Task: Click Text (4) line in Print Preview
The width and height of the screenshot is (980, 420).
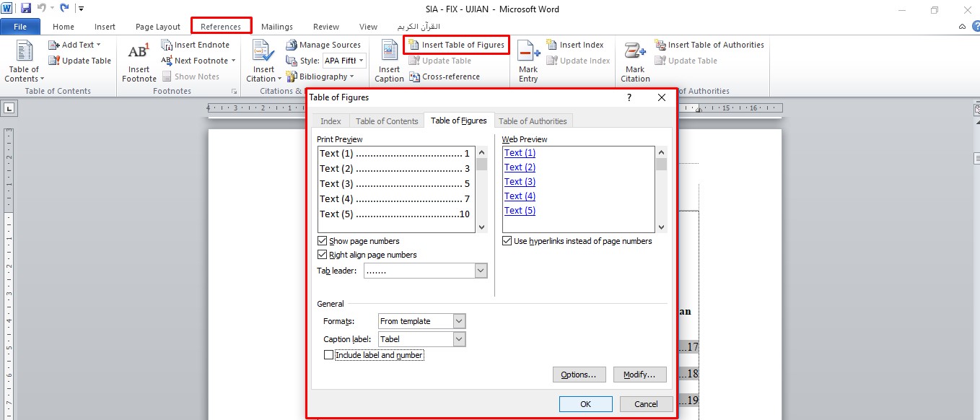Action: tap(395, 199)
